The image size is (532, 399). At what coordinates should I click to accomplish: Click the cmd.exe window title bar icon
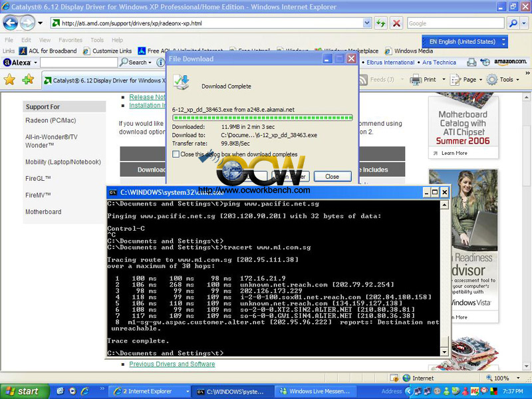tap(112, 193)
